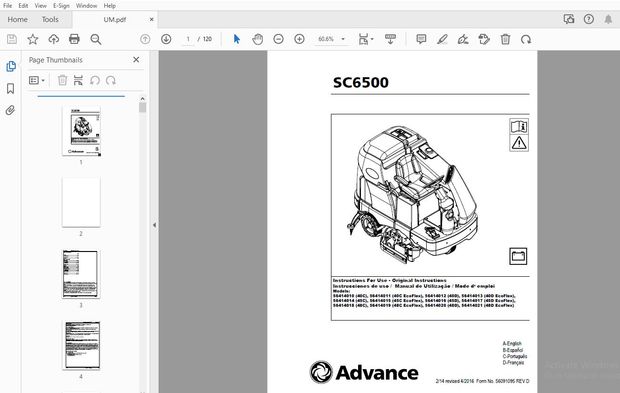Select page 2 thumbnail
The width and height of the screenshot is (620, 393).
81,202
